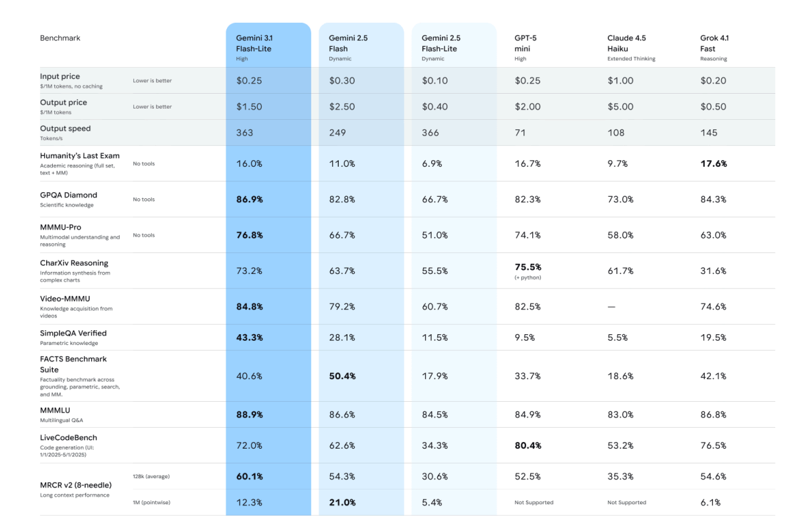Click the Grok 4.1 Fast column header
812x529 pixels.
point(714,43)
